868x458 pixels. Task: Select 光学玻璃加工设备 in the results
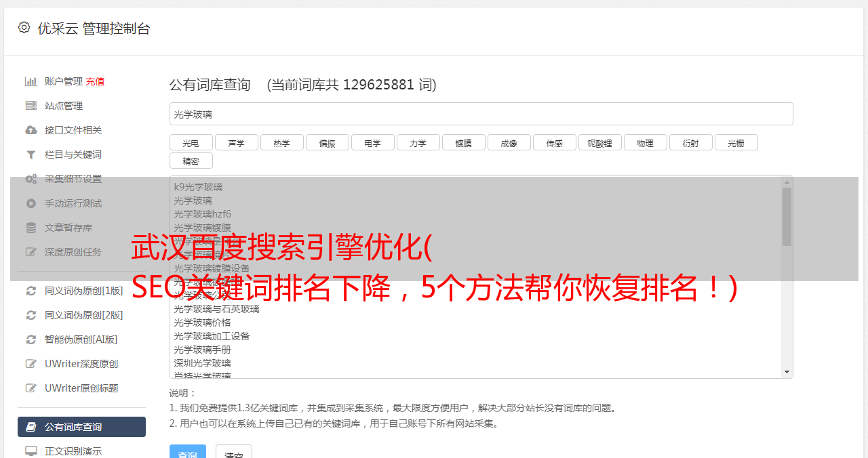click(212, 336)
